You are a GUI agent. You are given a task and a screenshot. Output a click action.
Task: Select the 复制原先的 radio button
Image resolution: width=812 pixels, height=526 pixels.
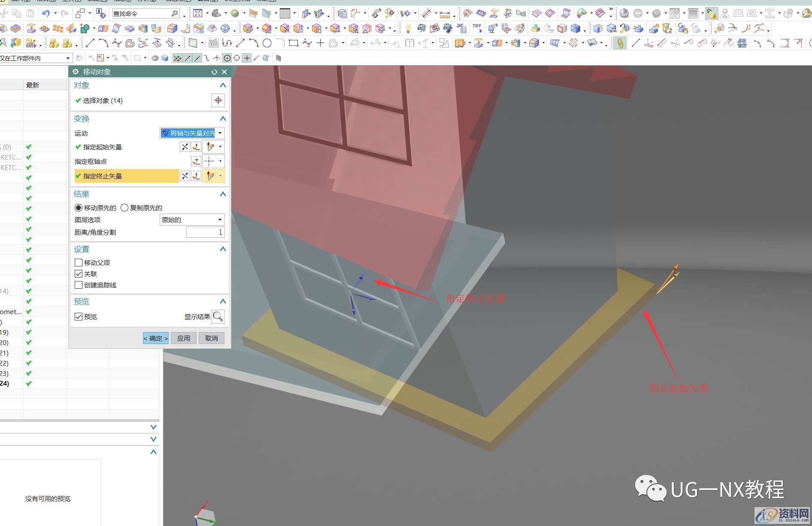(124, 208)
